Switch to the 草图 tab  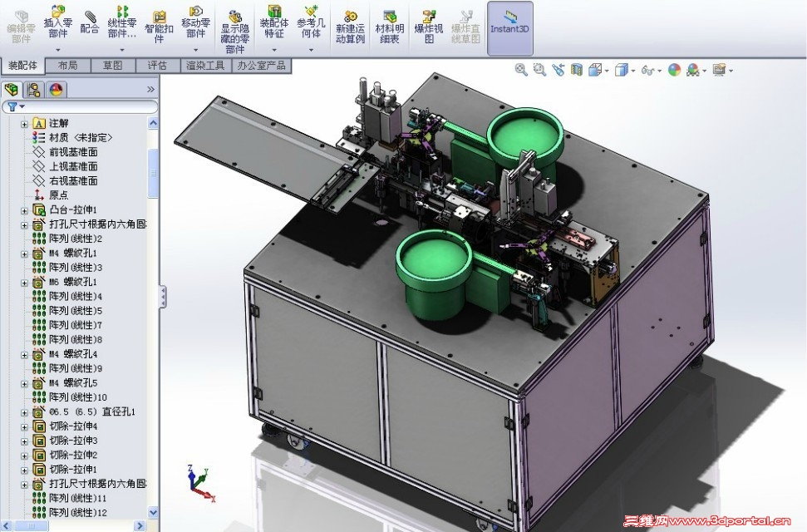(x=113, y=66)
